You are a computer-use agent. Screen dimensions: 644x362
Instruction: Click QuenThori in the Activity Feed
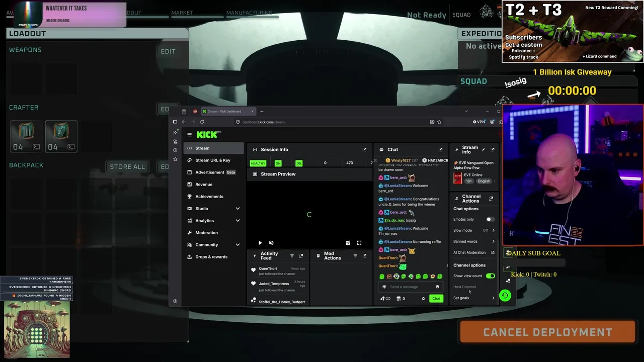(268, 268)
